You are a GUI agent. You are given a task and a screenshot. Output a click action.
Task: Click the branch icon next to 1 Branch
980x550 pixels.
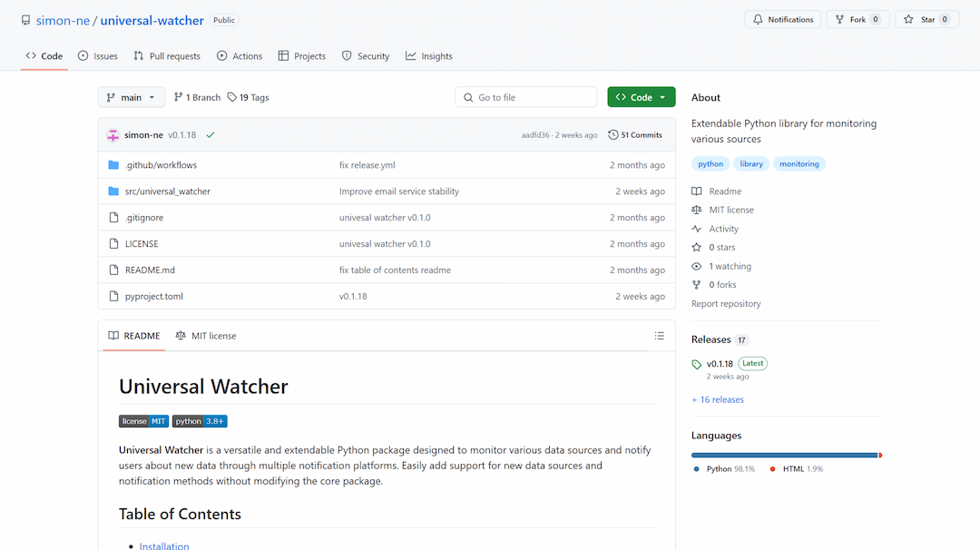[x=178, y=97]
